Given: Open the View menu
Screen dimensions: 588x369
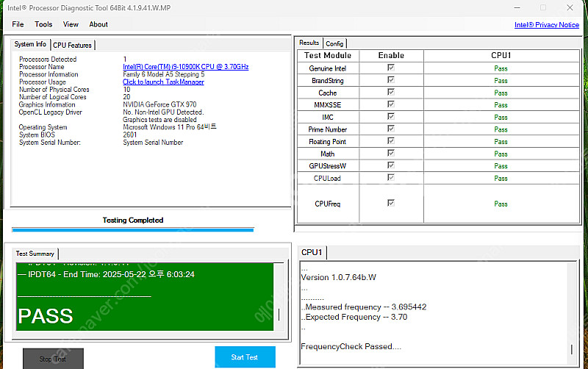Looking at the screenshot, I should pos(71,24).
